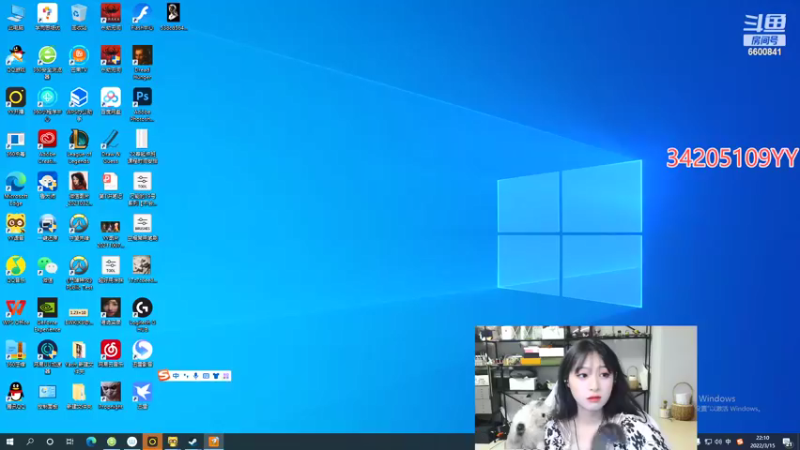Viewport: 800px width, 450px height.
Task: Open the Control Panel desktop shortcut
Action: (47, 395)
